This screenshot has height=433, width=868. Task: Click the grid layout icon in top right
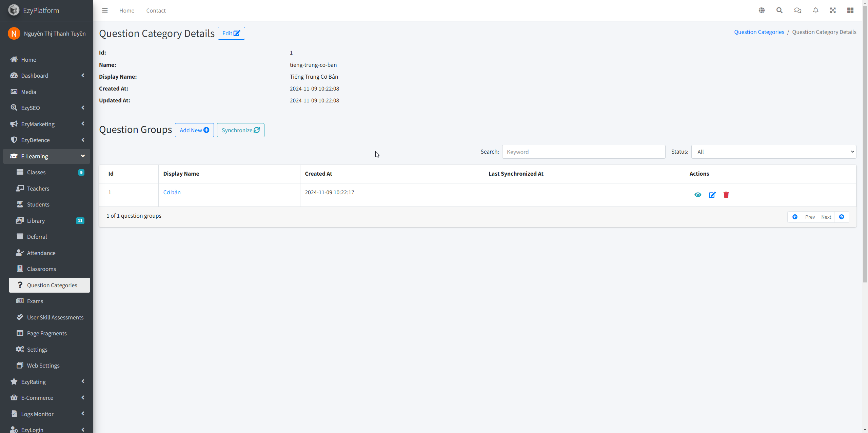850,11
